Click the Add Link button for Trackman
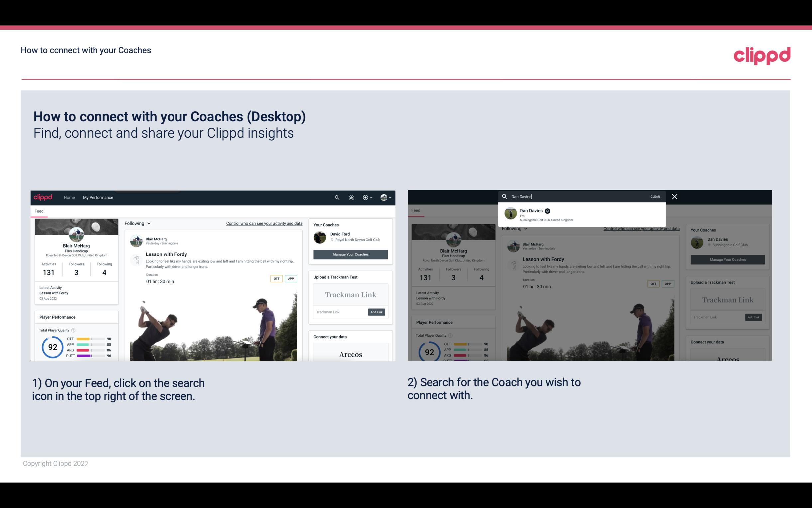 coord(377,312)
